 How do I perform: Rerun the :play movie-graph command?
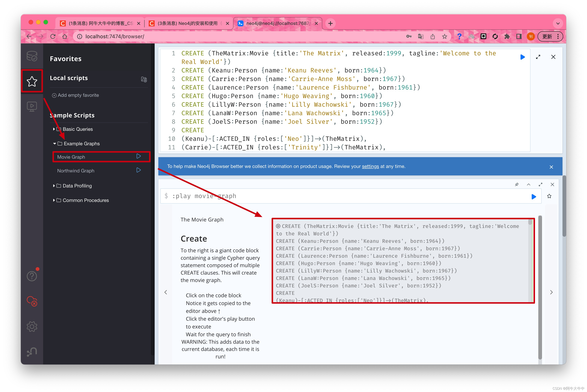[x=534, y=197]
